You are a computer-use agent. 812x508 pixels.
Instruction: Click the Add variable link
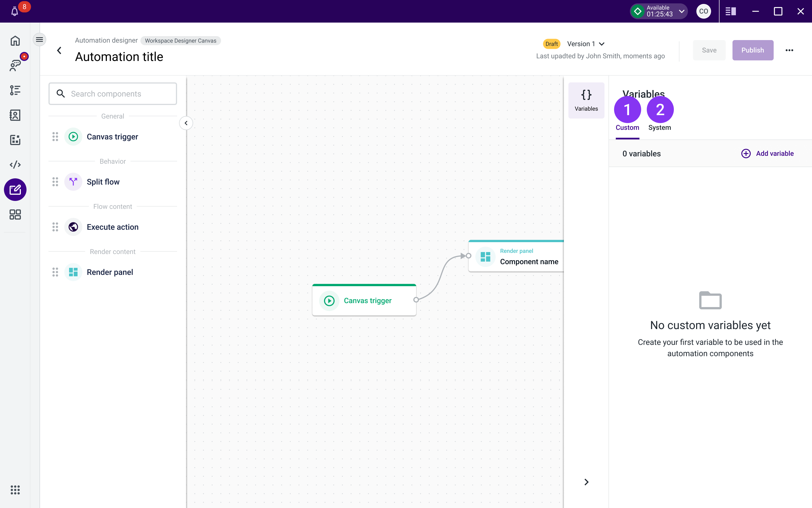pos(775,154)
